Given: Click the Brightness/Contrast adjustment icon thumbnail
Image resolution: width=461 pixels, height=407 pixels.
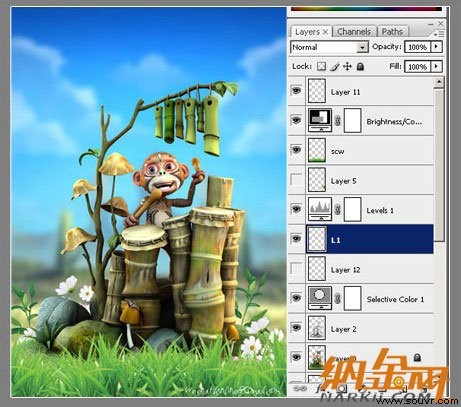Looking at the screenshot, I should pyautogui.click(x=320, y=120).
